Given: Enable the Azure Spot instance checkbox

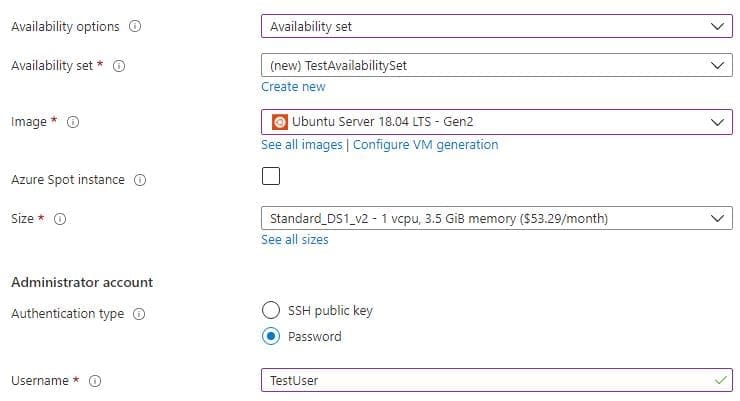Looking at the screenshot, I should coord(271,177).
